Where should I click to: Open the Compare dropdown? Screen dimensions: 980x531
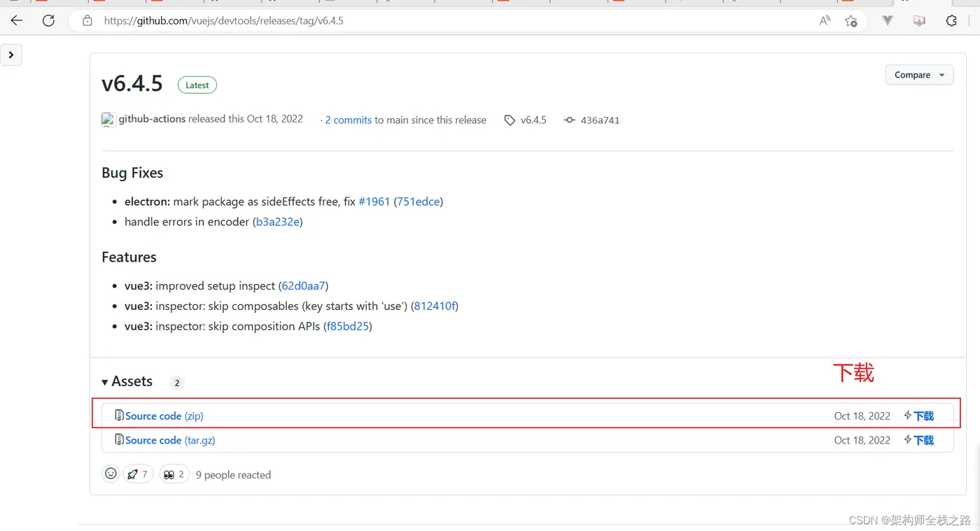[x=919, y=75]
